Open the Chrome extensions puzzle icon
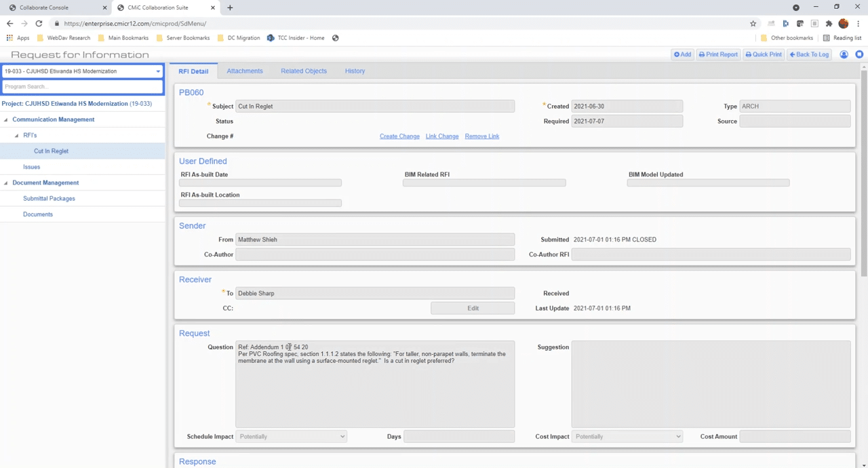This screenshot has height=468, width=868. [x=828, y=23]
